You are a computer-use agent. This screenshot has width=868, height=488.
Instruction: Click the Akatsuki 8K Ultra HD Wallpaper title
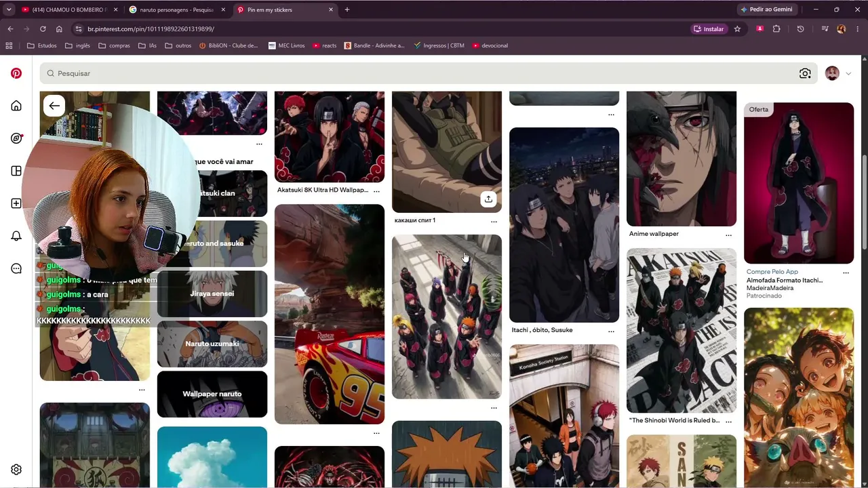point(323,190)
